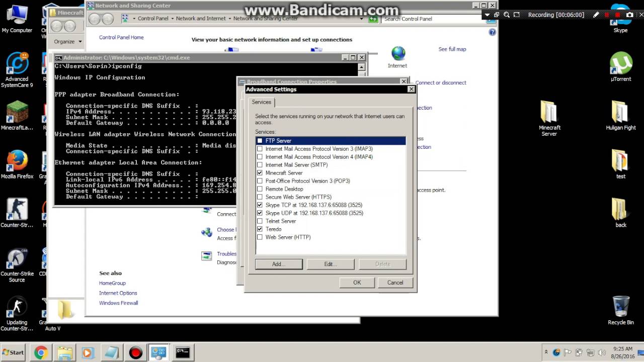Enable Web Server (HTTP) checkbox
The height and width of the screenshot is (362, 644).
[260, 237]
